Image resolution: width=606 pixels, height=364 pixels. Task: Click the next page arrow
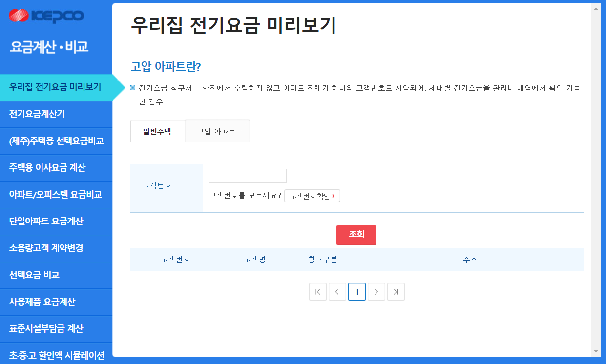376,291
